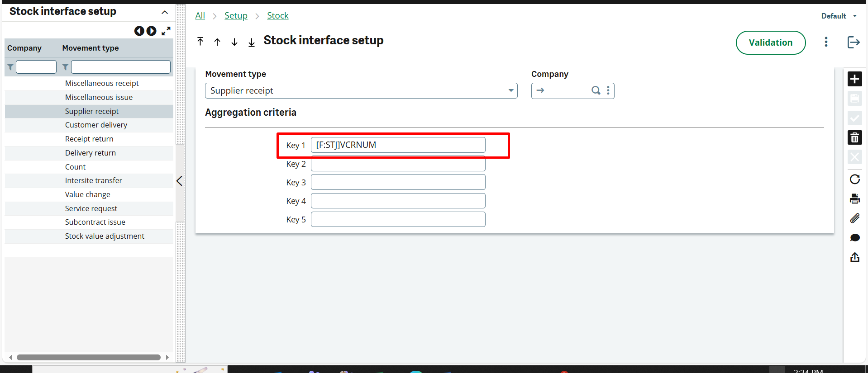Click into the Key 2 input field
This screenshot has height=373, width=868.
(398, 165)
